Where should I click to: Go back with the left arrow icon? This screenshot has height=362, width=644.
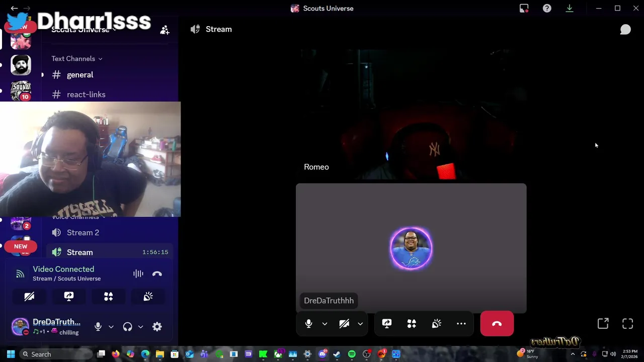click(14, 8)
